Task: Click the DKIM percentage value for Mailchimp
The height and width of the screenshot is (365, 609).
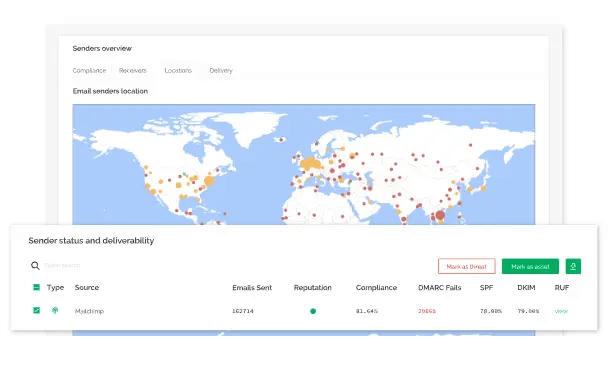Action: coord(528,311)
